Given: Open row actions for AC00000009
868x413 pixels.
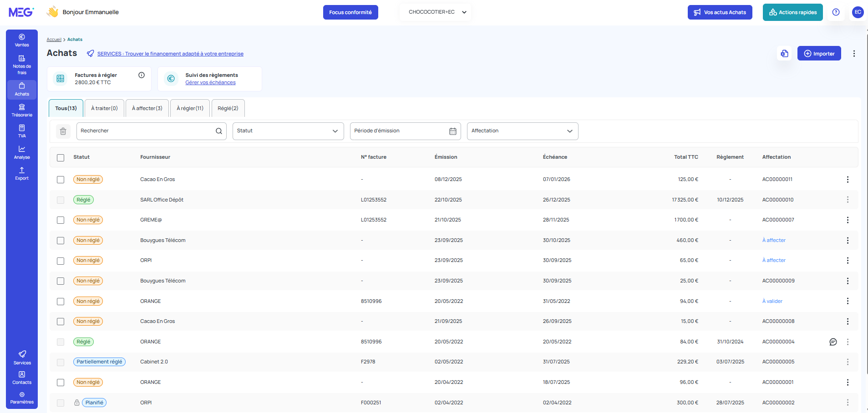Looking at the screenshot, I should 848,281.
